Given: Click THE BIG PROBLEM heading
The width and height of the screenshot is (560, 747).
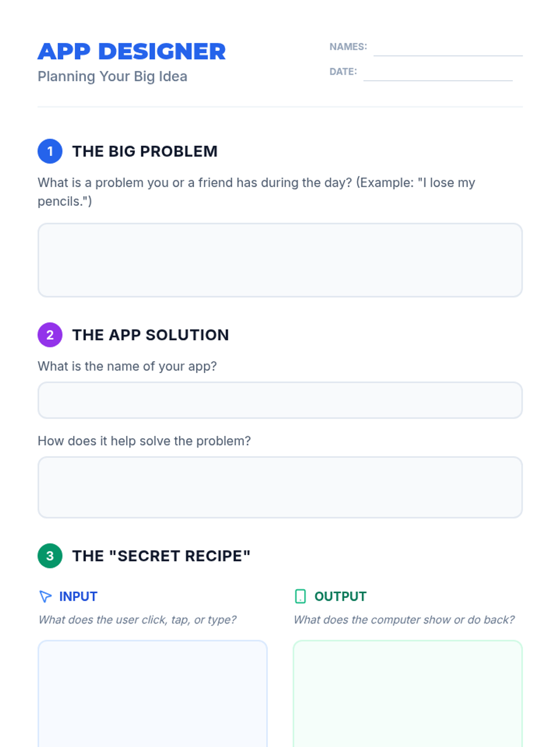Looking at the screenshot, I should pyautogui.click(x=145, y=151).
